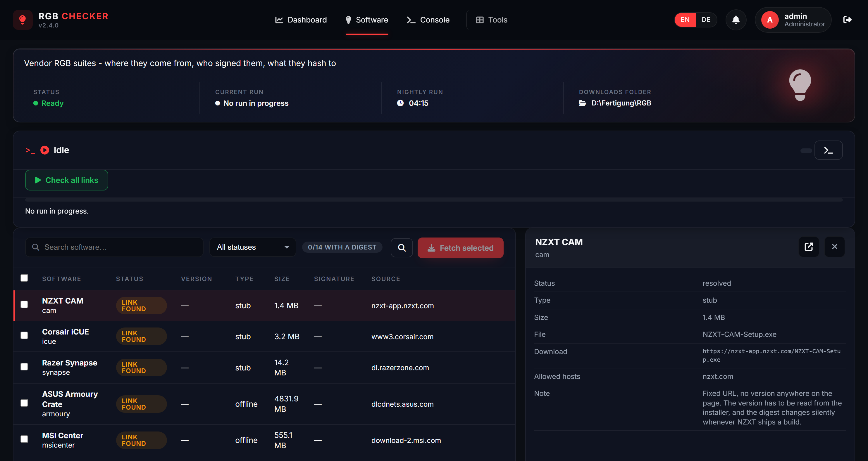Open the All statuses dropdown

tap(253, 247)
